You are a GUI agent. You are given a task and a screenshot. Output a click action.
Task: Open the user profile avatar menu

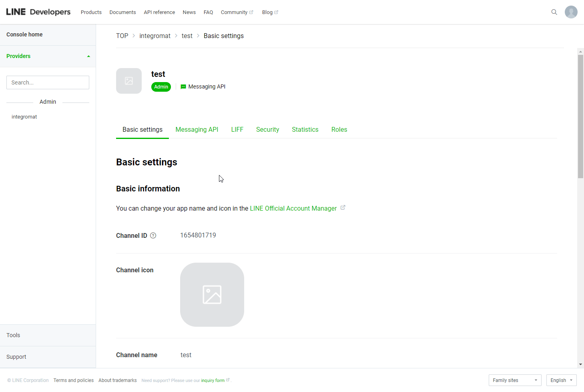click(x=571, y=12)
